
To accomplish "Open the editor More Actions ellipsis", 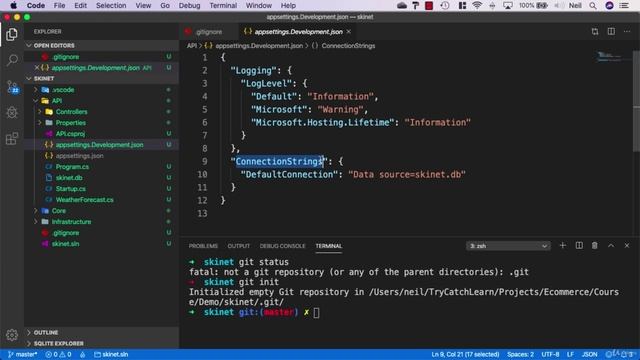I will [x=627, y=31].
